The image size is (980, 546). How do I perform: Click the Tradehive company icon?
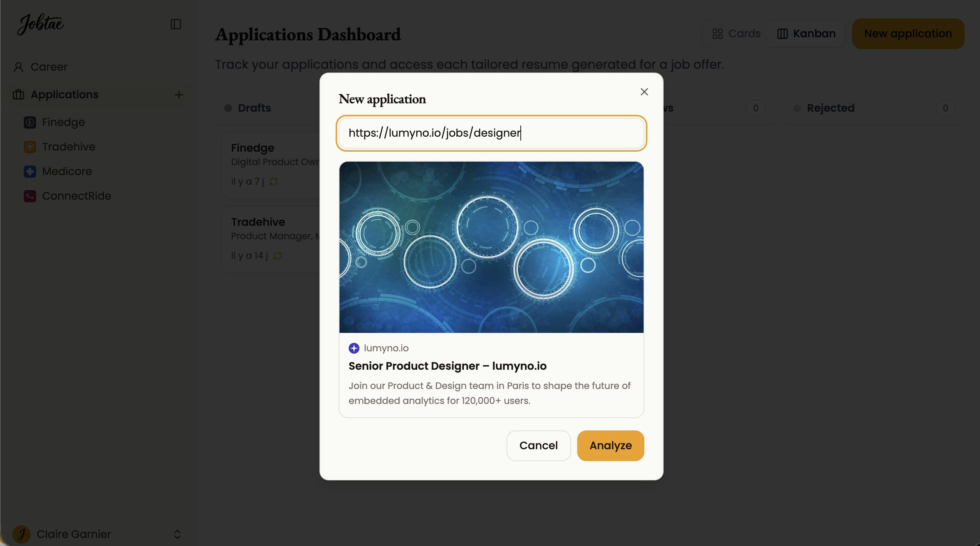click(x=30, y=147)
